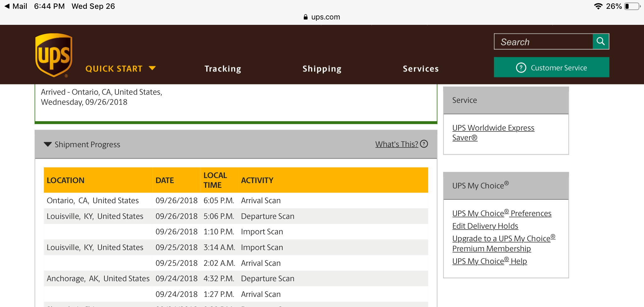This screenshot has height=307, width=644.
Task: Tap the ups.com address bar
Action: [322, 17]
